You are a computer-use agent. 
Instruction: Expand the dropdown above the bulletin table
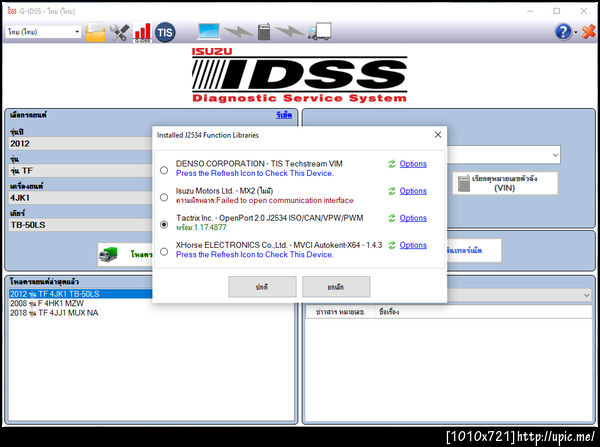click(x=587, y=295)
